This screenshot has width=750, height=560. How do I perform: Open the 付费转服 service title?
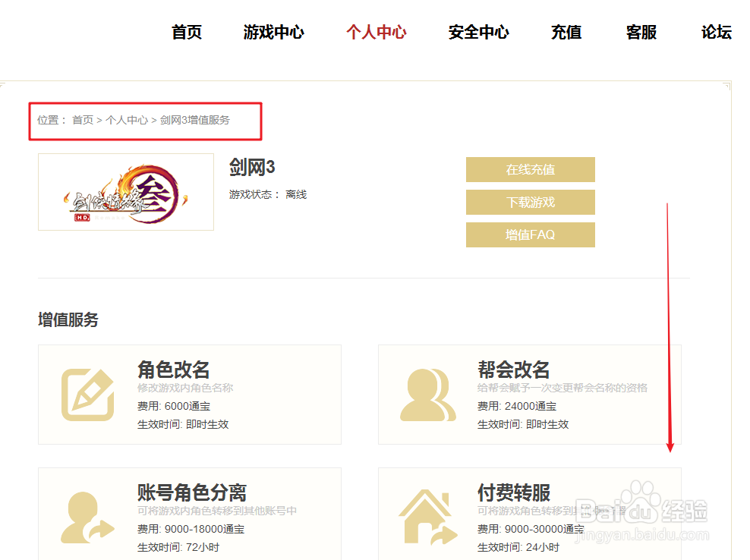(x=514, y=492)
